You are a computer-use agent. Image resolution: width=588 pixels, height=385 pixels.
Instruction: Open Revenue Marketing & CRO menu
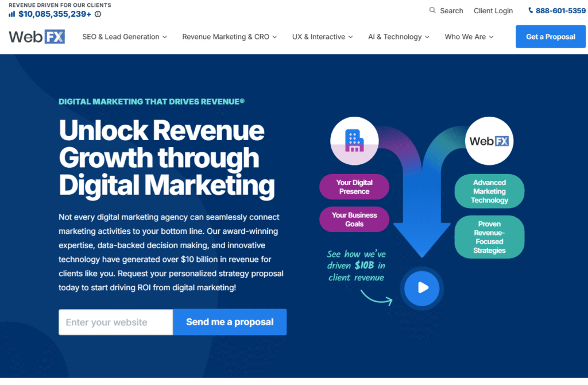[230, 37]
